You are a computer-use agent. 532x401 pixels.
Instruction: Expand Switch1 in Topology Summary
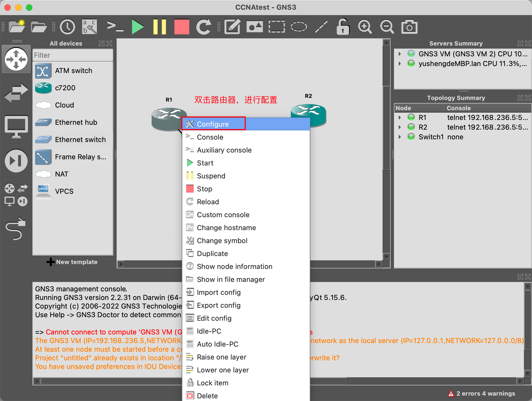(x=400, y=137)
